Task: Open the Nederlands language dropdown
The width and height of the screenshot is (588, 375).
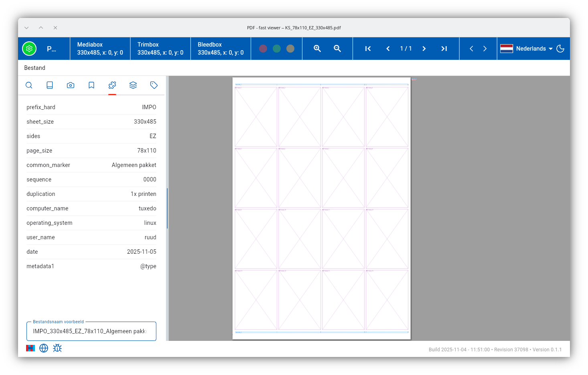Action: [x=531, y=48]
